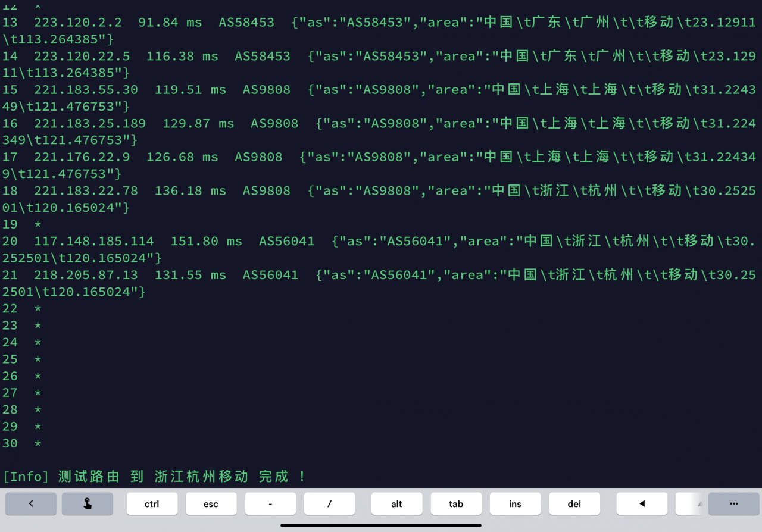The height and width of the screenshot is (532, 762).
Task: Click the asterisk on hop 22
Action: pos(38,308)
